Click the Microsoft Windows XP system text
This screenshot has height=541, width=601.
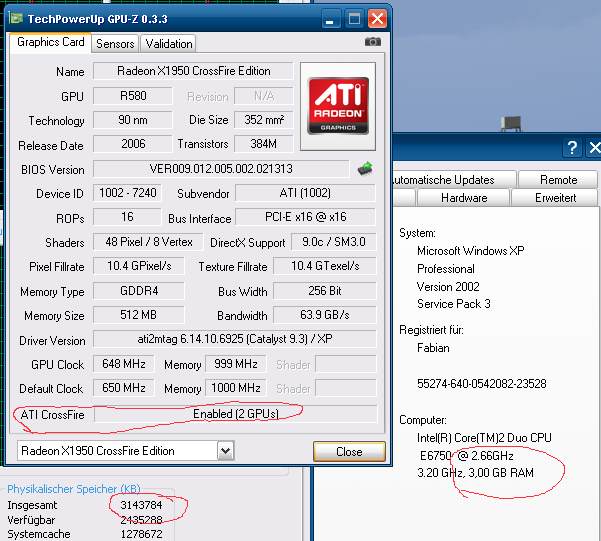(x=470, y=251)
